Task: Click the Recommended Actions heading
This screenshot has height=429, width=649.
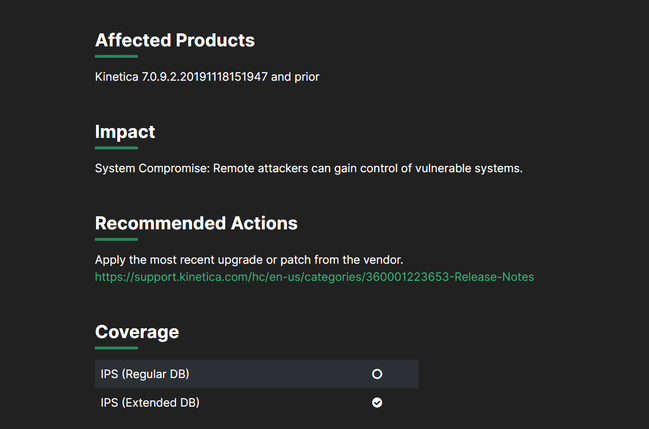Action: 196,223
